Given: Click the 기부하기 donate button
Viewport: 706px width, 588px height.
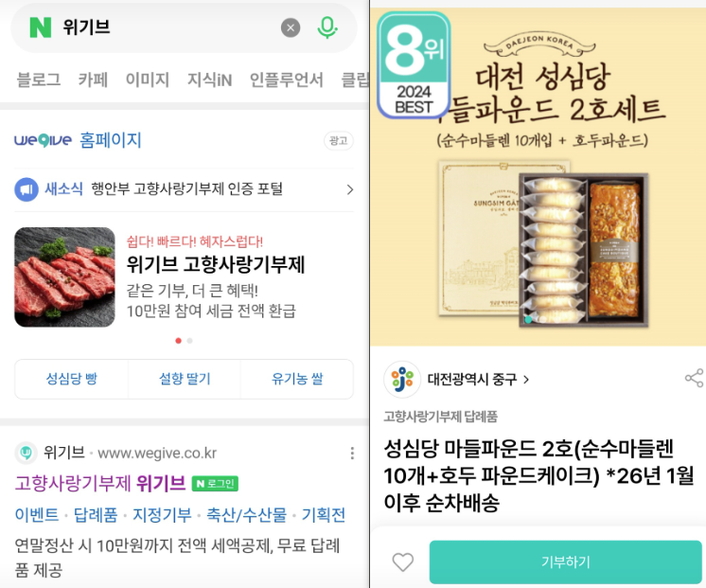Looking at the screenshot, I should point(566,561).
